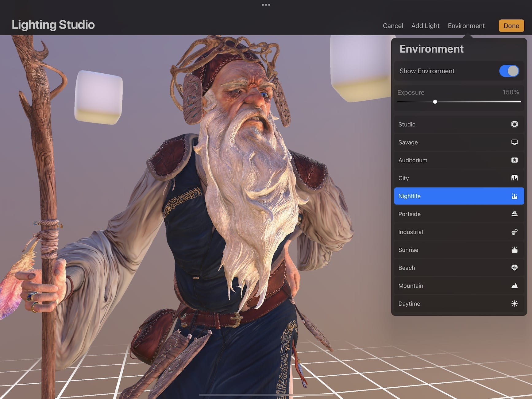This screenshot has width=532, height=399.
Task: Click the Lighting Studio title
Action: click(x=53, y=25)
